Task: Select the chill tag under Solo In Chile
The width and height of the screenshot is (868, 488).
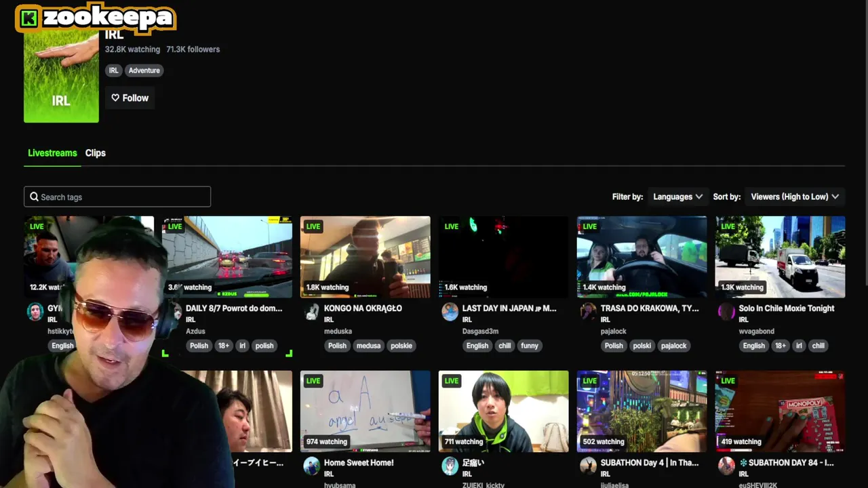Action: pos(818,346)
